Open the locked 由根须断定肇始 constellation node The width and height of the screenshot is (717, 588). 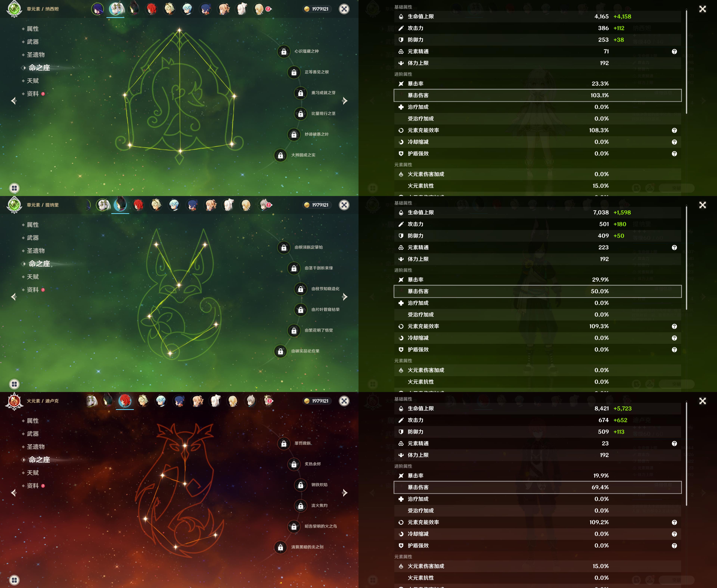pyautogui.click(x=284, y=248)
